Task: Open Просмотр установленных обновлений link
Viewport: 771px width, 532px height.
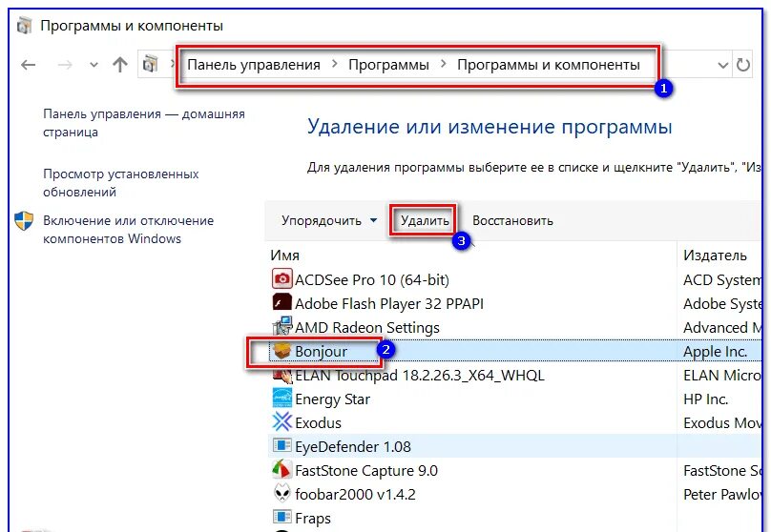Action: 121,183
